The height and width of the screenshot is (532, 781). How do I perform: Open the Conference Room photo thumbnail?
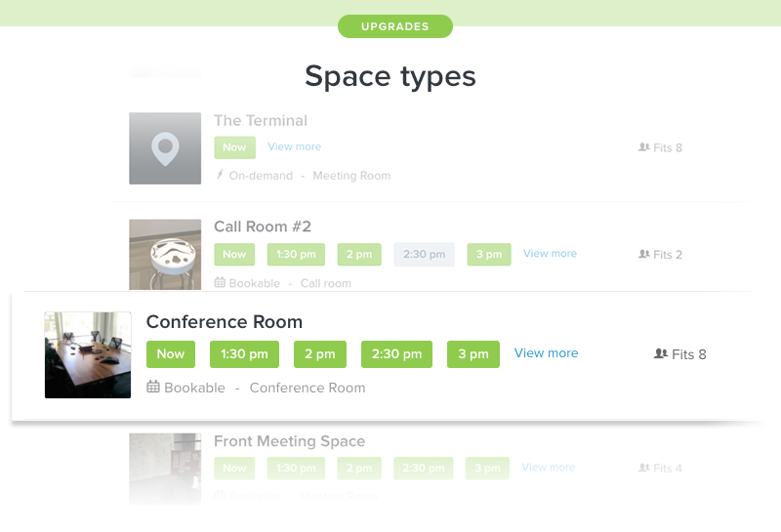point(88,355)
